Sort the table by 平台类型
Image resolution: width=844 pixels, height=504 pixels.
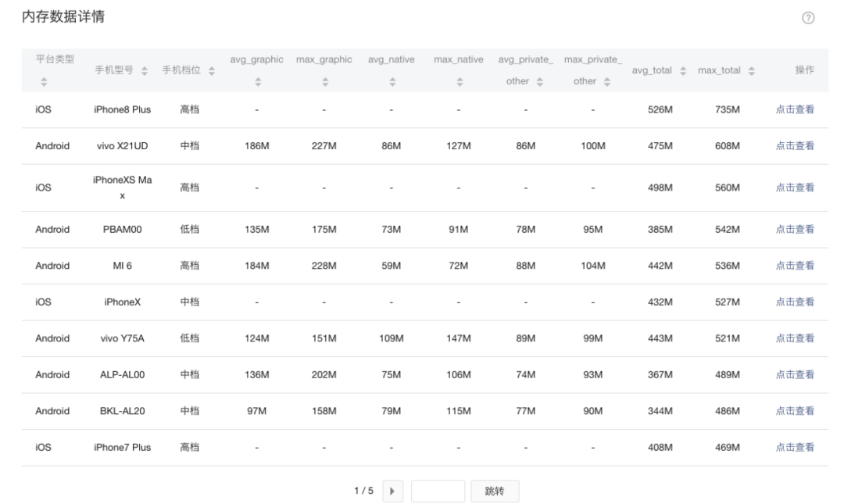click(x=42, y=80)
